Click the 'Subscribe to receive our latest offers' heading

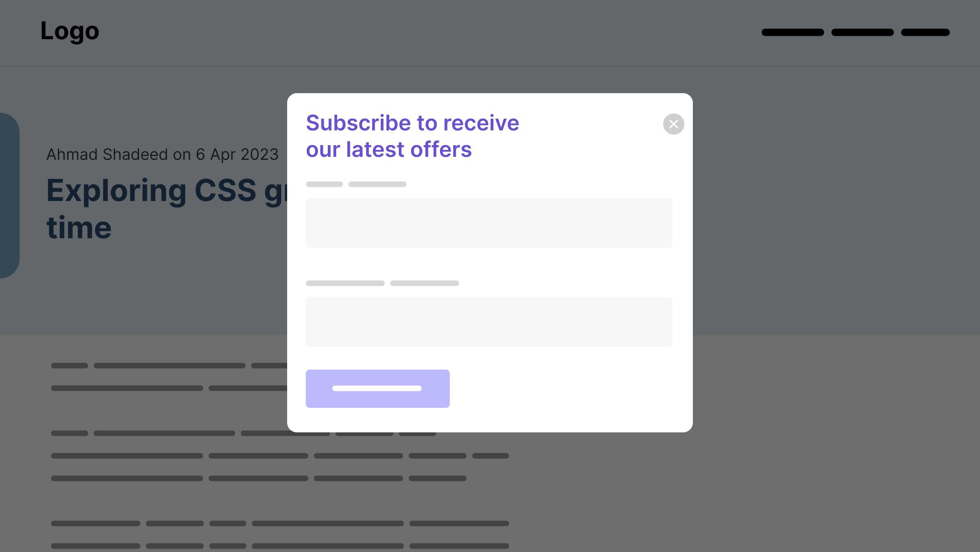413,136
